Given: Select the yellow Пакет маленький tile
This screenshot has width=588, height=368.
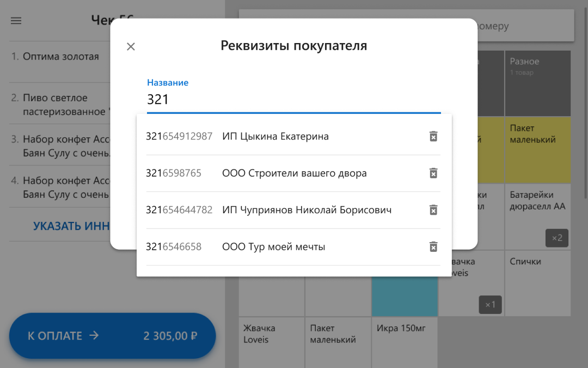Looking at the screenshot, I should (537, 150).
